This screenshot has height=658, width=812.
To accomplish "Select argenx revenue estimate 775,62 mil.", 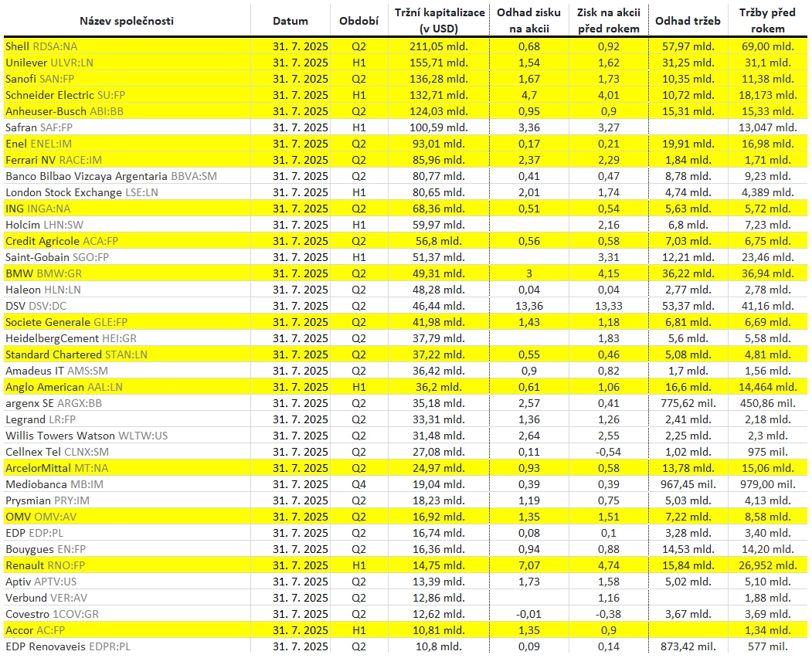I will point(688,403).
